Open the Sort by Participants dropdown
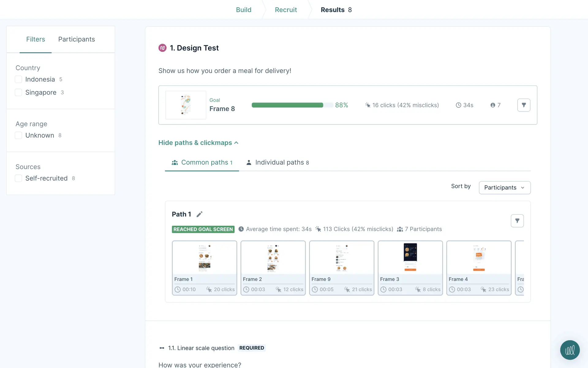The width and height of the screenshot is (588, 368). click(504, 188)
